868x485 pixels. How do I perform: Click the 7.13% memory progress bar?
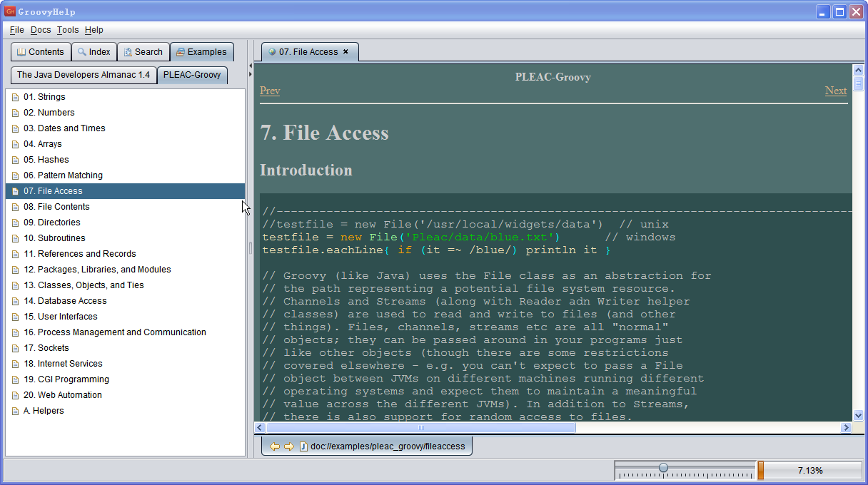pyautogui.click(x=809, y=471)
